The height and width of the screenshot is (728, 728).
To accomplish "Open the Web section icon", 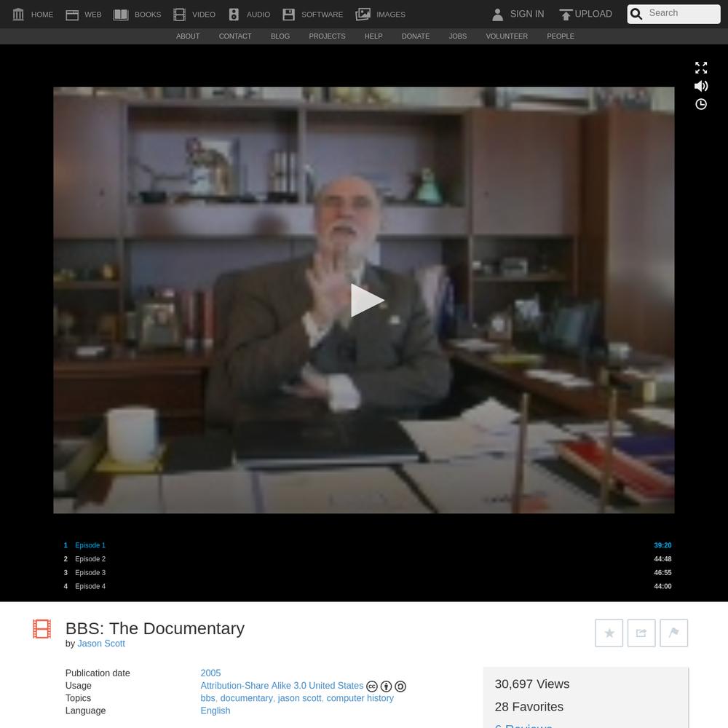I will 72,15.
